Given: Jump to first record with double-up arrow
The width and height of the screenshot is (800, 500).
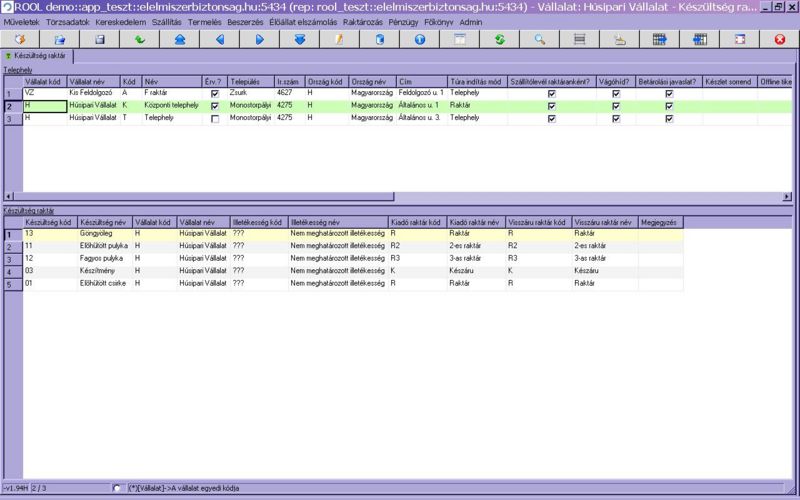Looking at the screenshot, I should tap(179, 39).
